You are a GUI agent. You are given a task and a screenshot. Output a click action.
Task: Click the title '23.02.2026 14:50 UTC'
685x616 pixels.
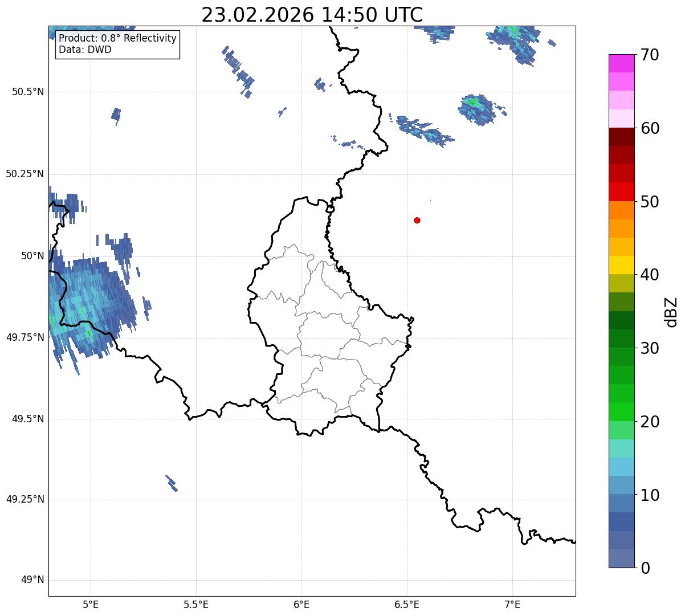tap(312, 15)
